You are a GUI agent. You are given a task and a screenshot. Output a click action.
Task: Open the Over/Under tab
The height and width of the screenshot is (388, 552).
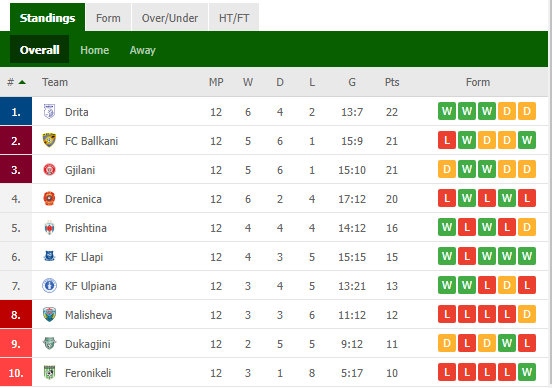(x=170, y=18)
